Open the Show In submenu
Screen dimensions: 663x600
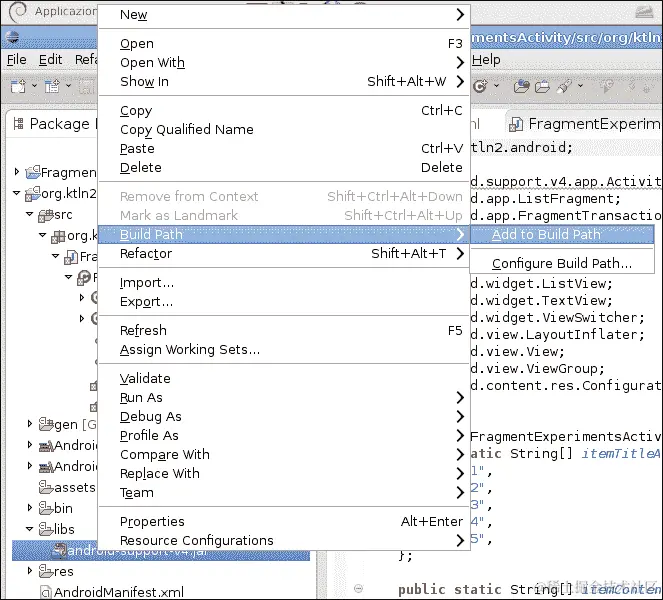(x=284, y=81)
